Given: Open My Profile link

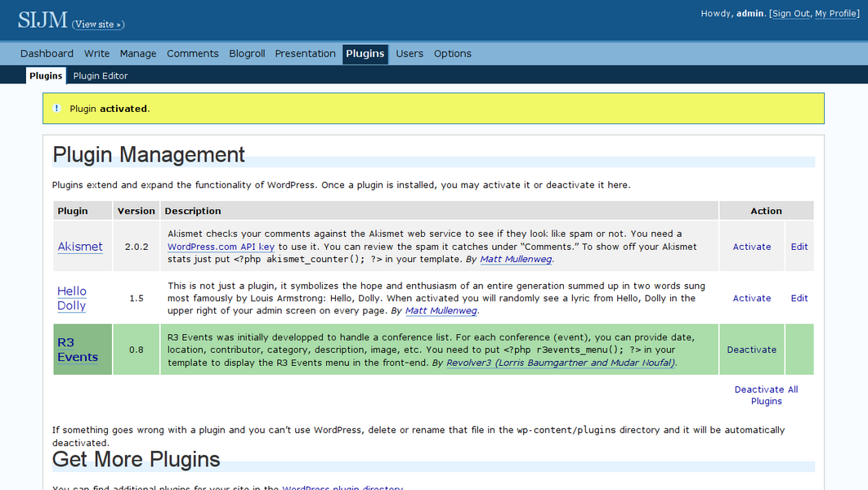Looking at the screenshot, I should [x=836, y=13].
